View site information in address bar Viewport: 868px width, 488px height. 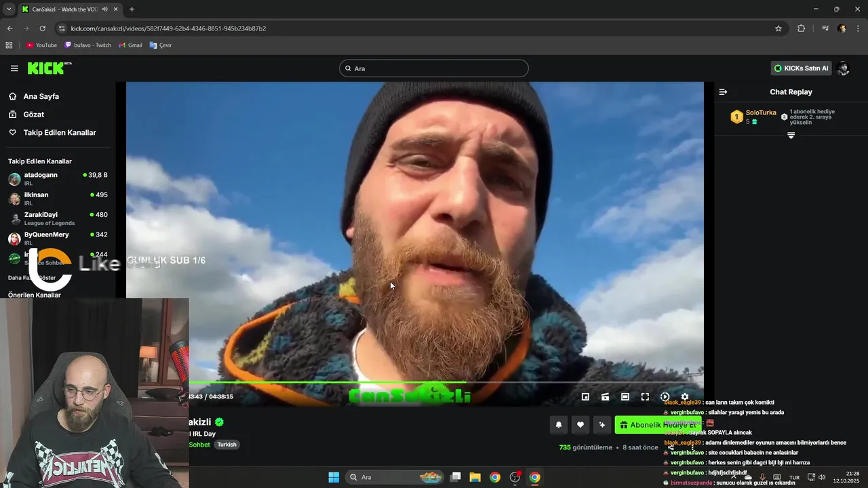62,28
